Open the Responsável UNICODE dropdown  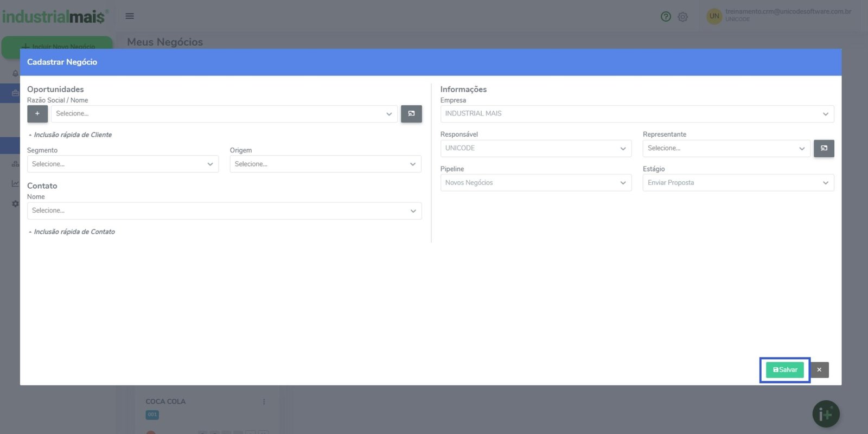tap(536, 149)
